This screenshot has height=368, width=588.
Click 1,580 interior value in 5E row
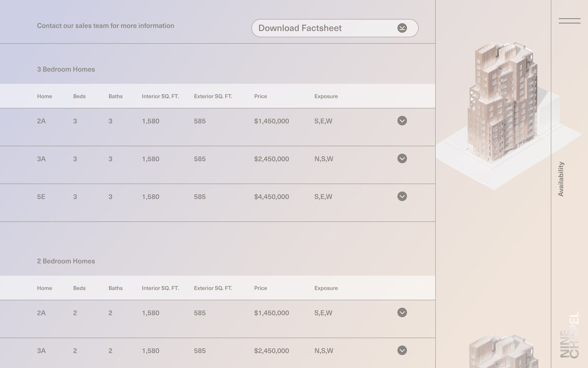click(151, 197)
